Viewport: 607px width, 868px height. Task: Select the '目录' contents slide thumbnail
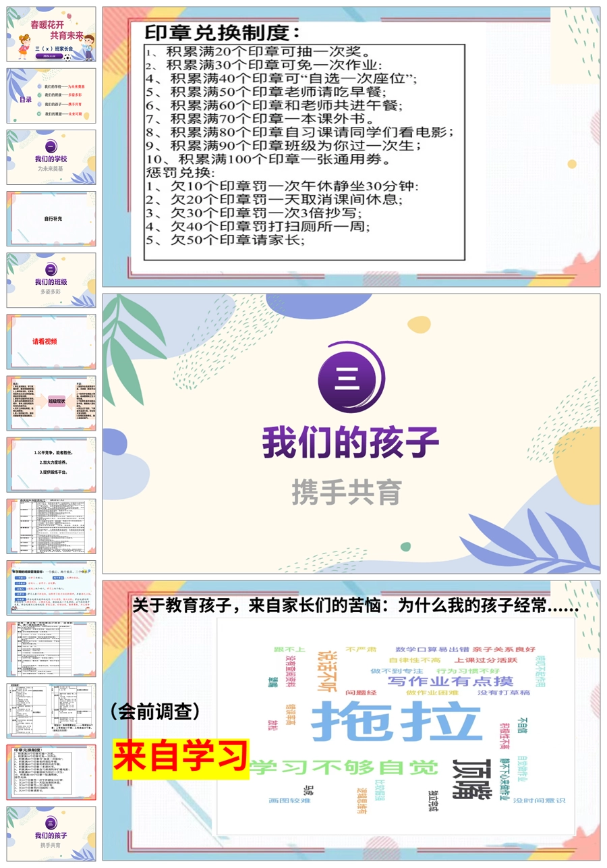(x=51, y=96)
